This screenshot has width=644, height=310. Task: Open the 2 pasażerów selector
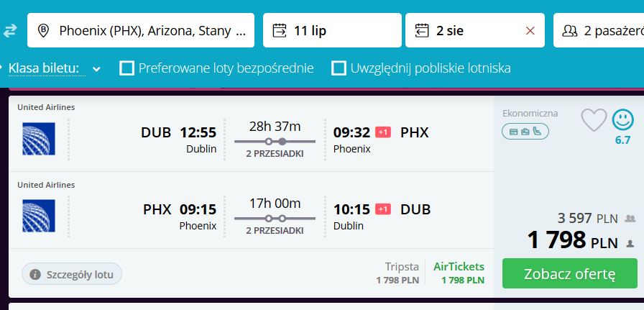[599, 30]
